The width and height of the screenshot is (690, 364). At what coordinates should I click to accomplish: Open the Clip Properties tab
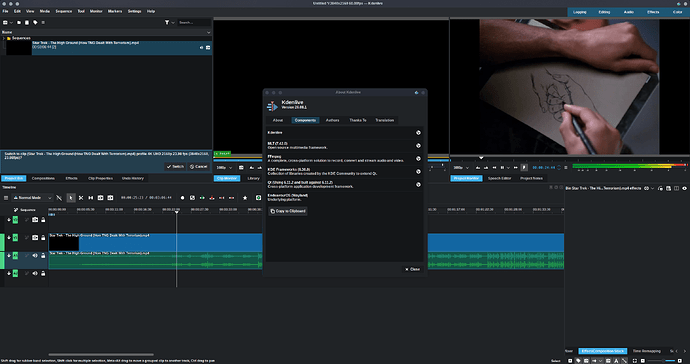tap(100, 178)
